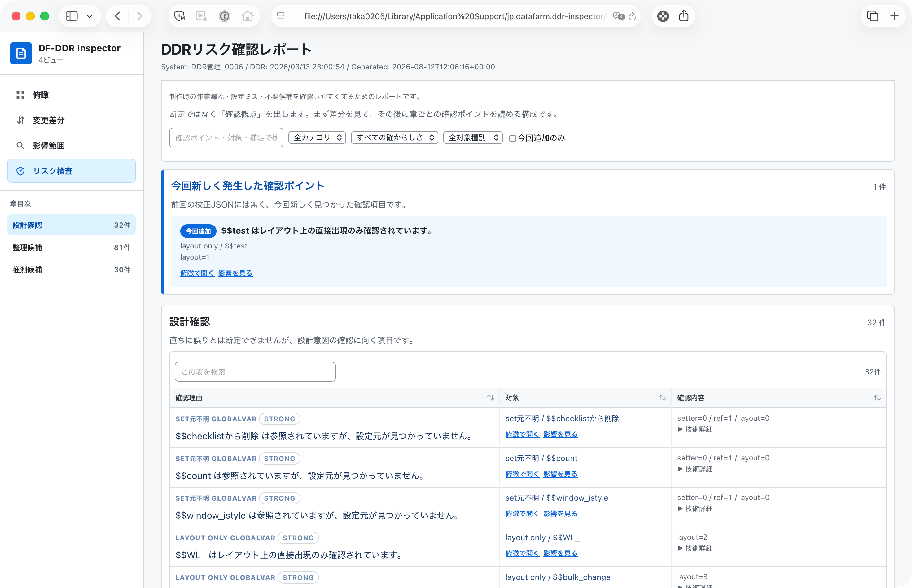Switch to the 変更差分 view

[71, 120]
